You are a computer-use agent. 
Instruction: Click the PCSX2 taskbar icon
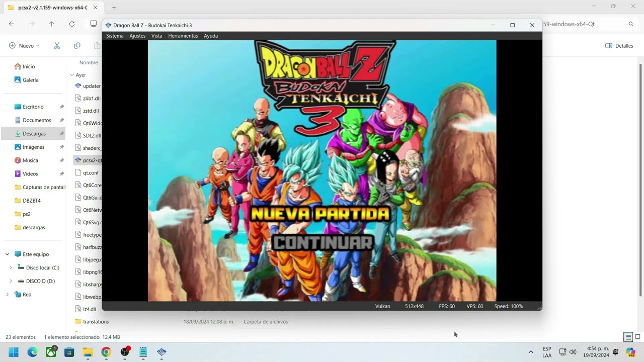pyautogui.click(x=162, y=352)
